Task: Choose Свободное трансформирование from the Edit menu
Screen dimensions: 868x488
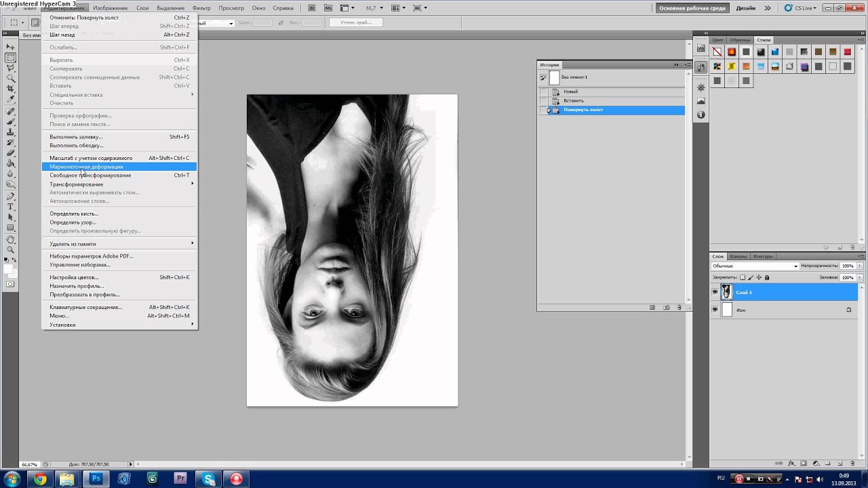Action: (119, 175)
